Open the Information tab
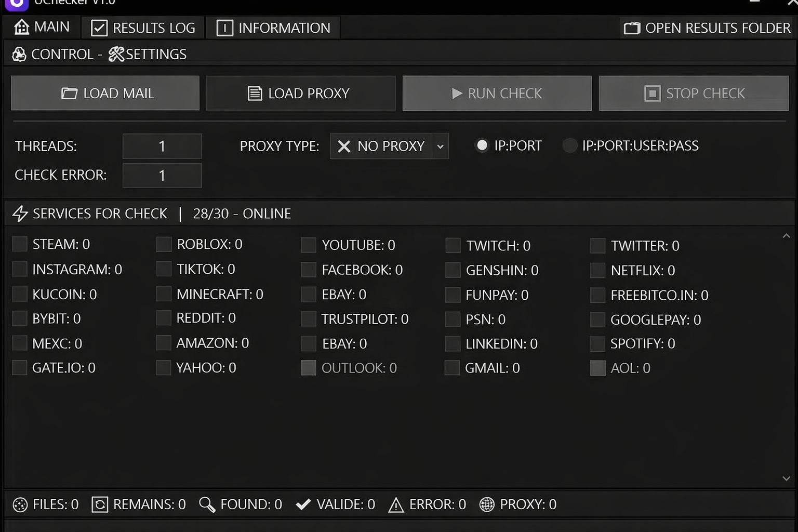Viewport: 798px width, 532px height. (x=273, y=28)
